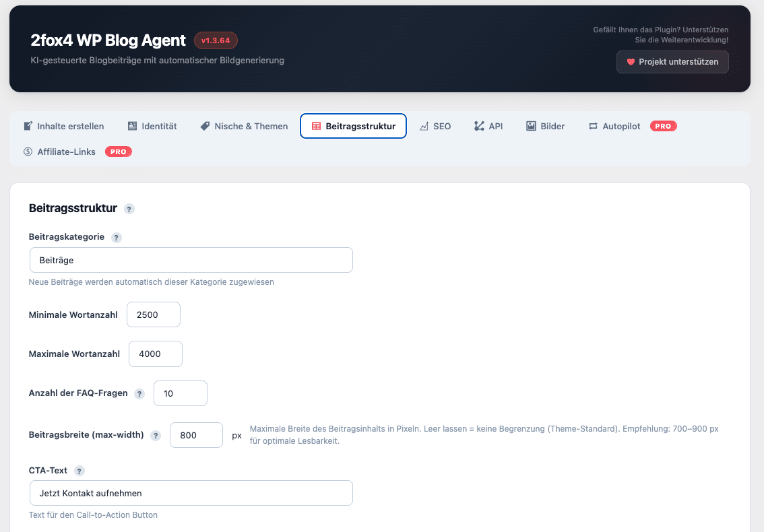764x532 pixels.
Task: Switch to the SEO tab
Action: (435, 125)
